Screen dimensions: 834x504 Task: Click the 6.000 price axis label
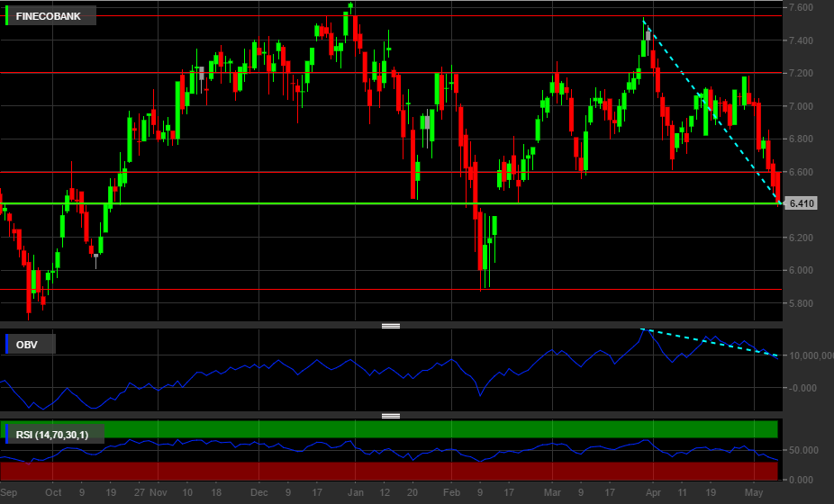[801, 270]
